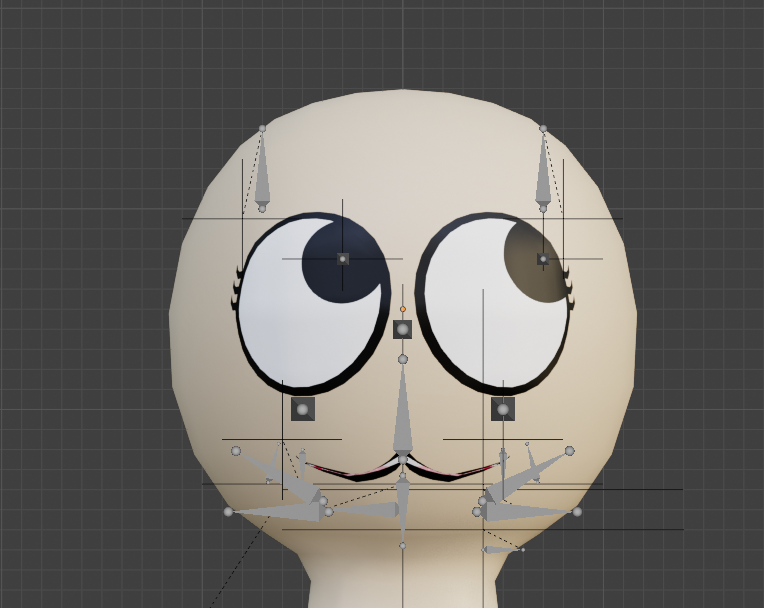Click the joint sphere at the nose bone top
The image size is (764, 608).
coord(402,359)
